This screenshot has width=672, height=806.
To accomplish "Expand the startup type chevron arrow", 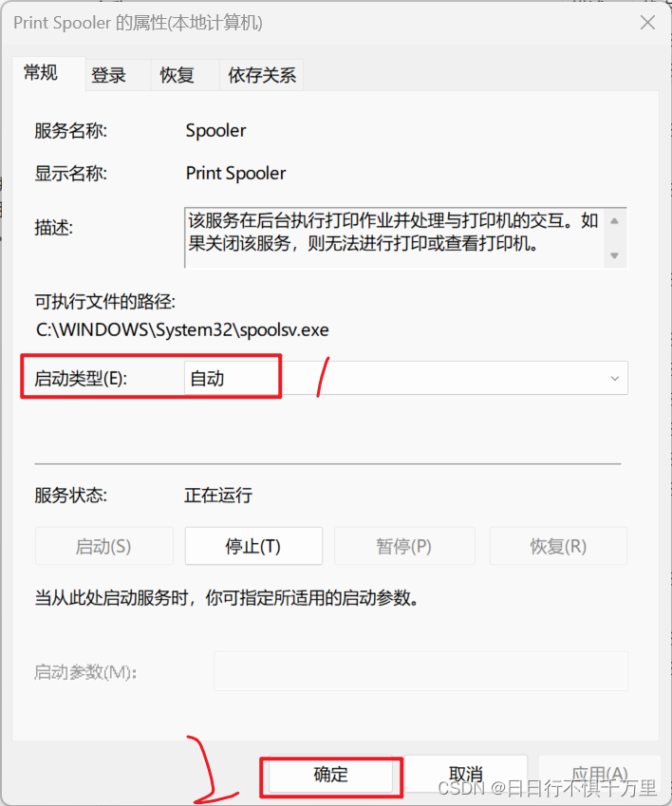I will pos(614,379).
